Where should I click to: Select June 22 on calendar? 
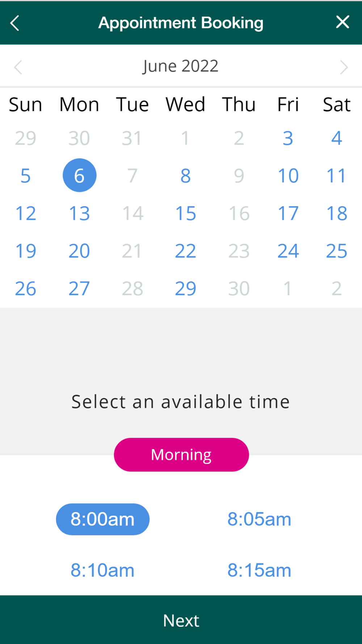(x=185, y=251)
